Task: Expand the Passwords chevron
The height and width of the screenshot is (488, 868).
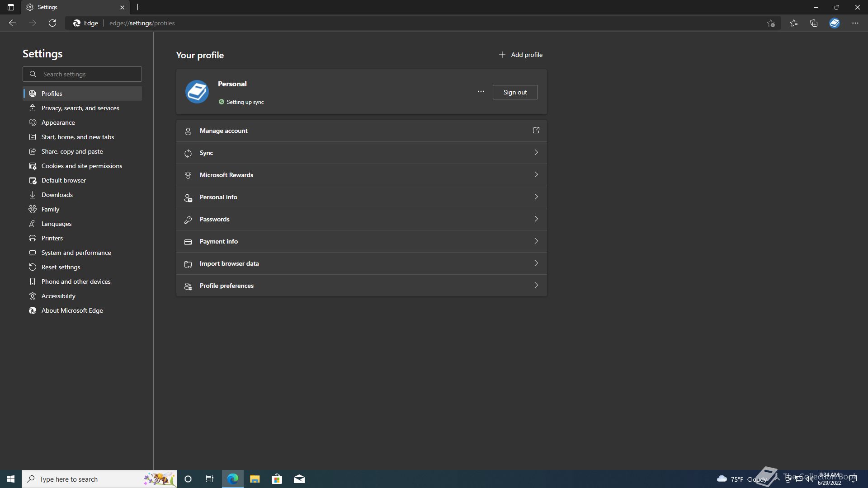Action: [x=536, y=219]
